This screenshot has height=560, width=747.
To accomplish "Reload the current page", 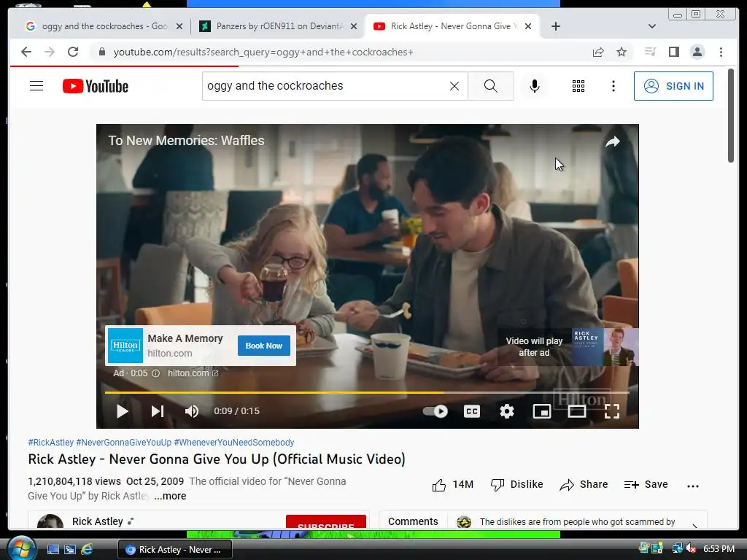I will tap(73, 52).
